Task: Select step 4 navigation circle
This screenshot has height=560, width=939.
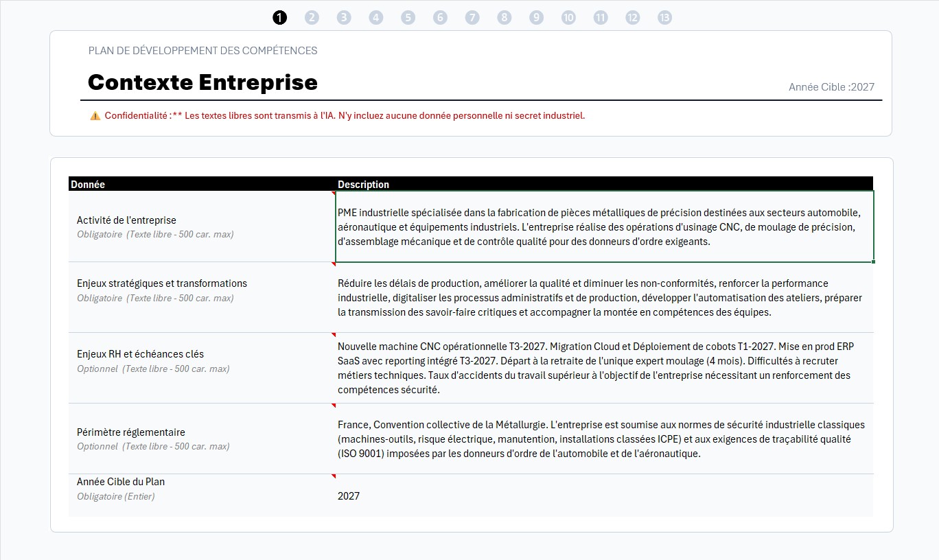Action: (376, 18)
